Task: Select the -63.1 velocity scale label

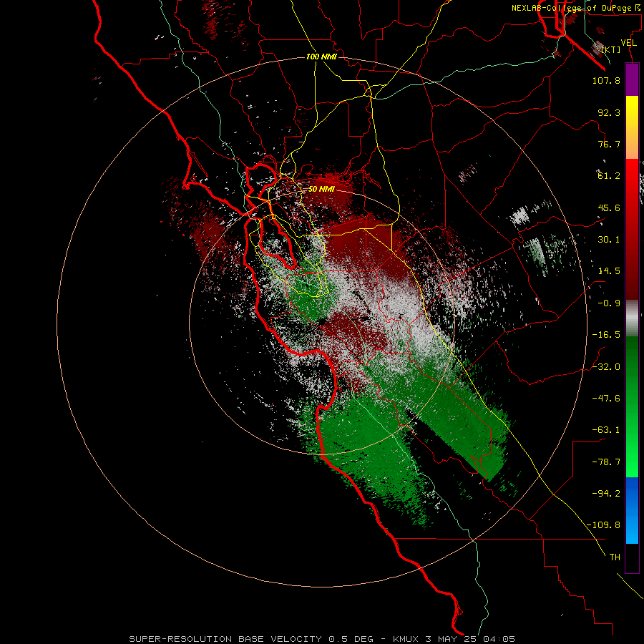Action: [606, 430]
